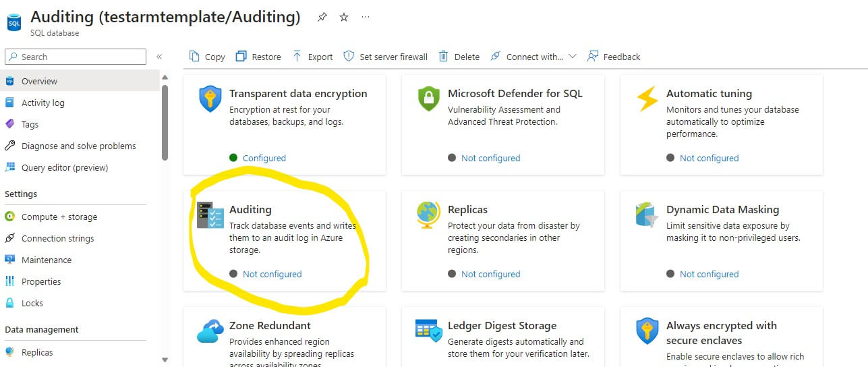
Task: Mark database as favorite with star
Action: (x=344, y=18)
